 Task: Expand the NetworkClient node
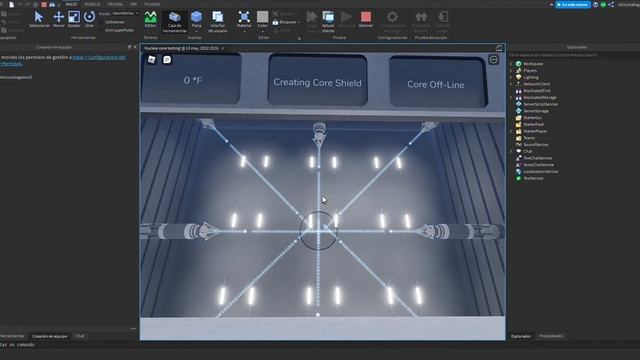click(x=511, y=84)
